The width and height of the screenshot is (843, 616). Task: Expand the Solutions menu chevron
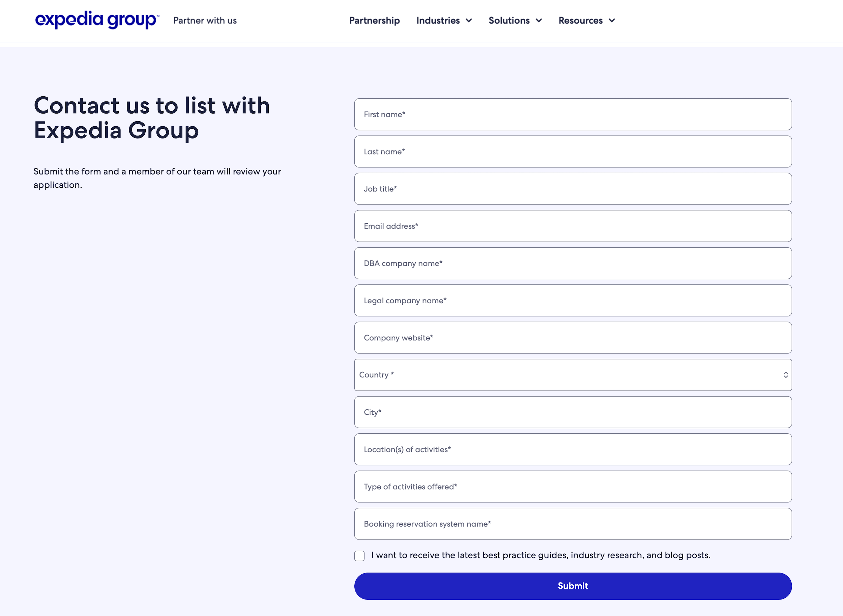pyautogui.click(x=539, y=21)
